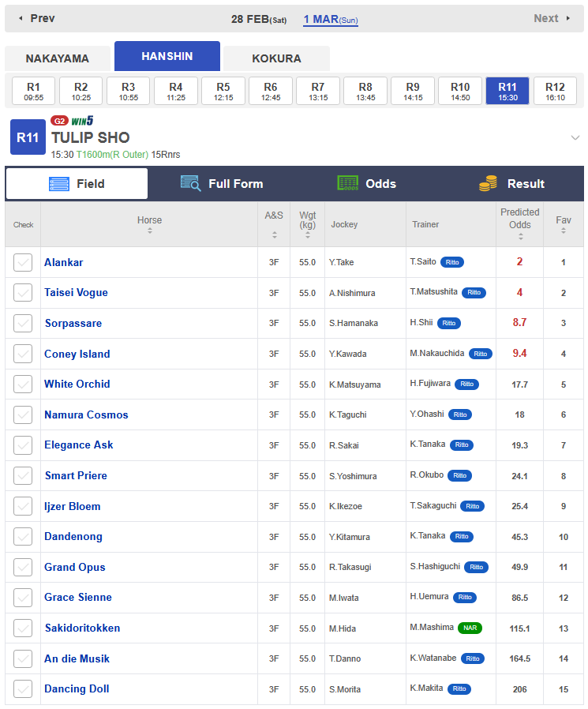Click the WIN5 logo icon

[82, 121]
